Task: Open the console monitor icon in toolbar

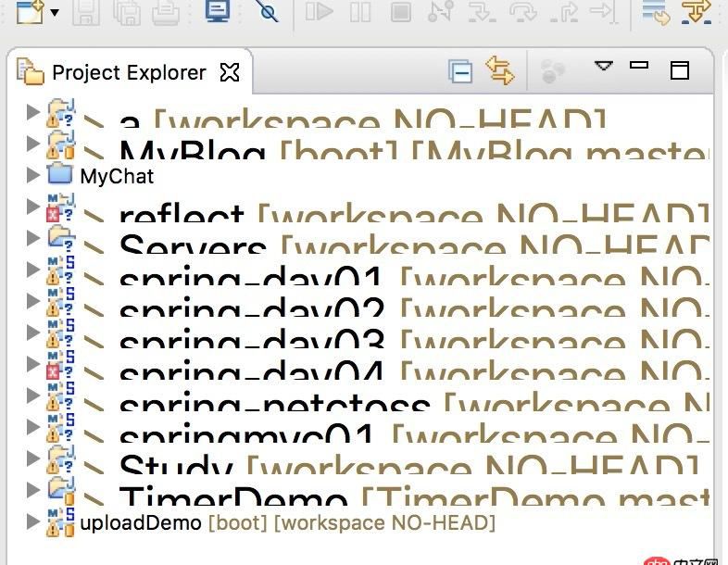Action: click(218, 11)
